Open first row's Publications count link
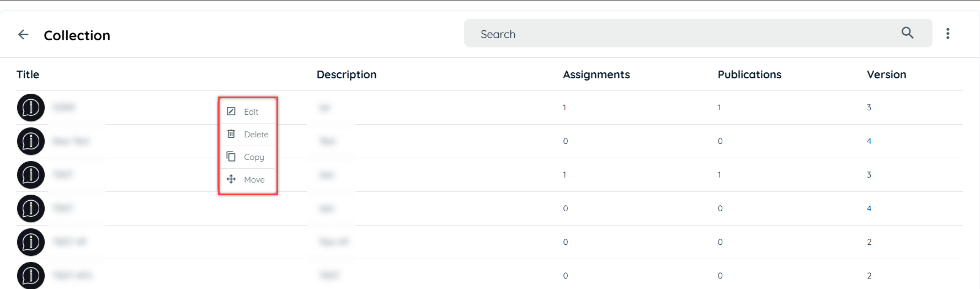Image resolution: width=980 pixels, height=289 pixels. point(719,108)
